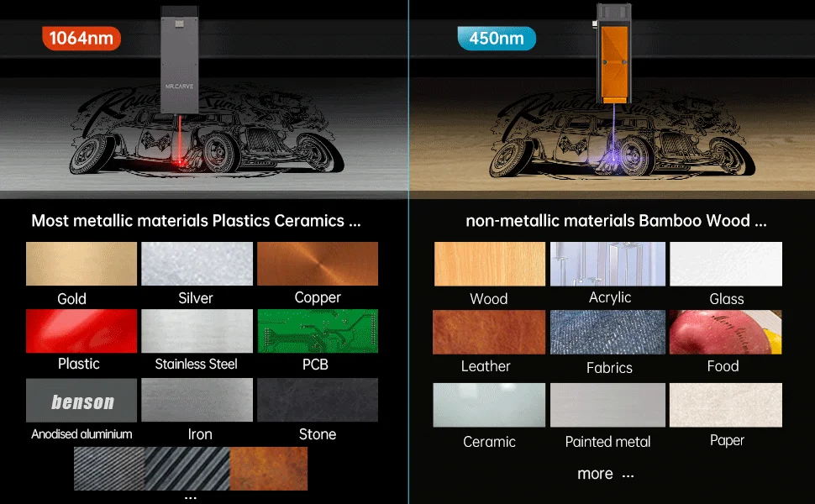Click the 'Wood' label
This screenshot has width=815, height=504.
489,299
